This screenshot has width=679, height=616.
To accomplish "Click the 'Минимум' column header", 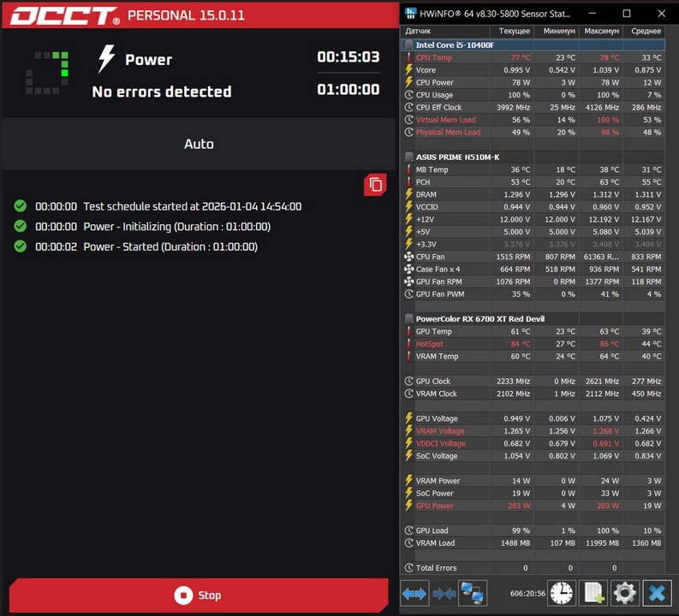I will click(557, 31).
